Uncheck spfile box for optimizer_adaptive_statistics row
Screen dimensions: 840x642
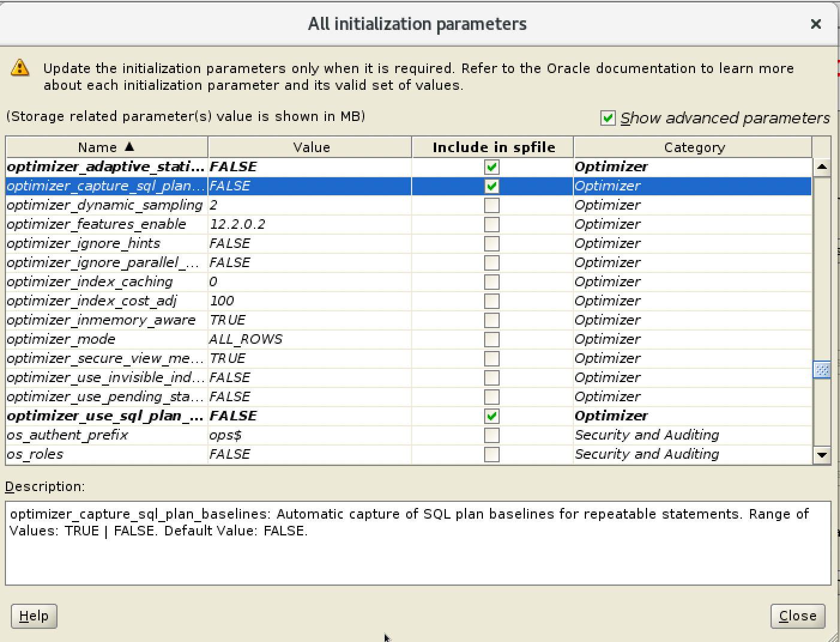[x=492, y=167]
